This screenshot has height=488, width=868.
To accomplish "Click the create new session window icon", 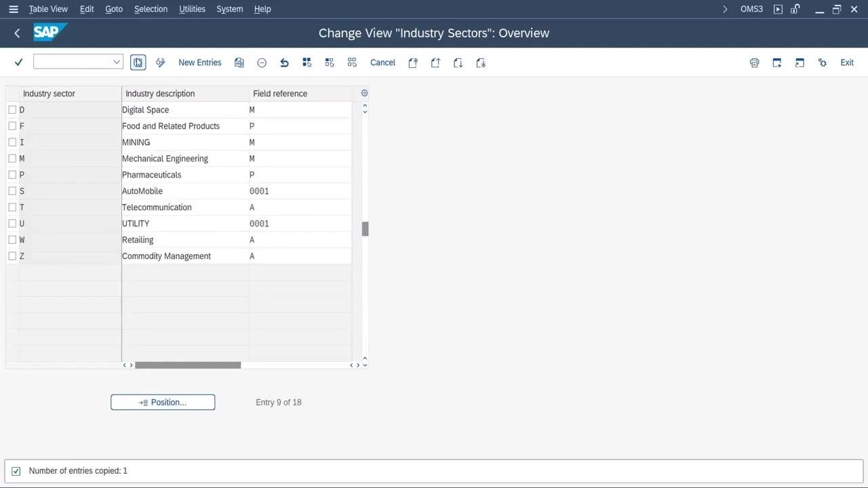I will point(777,62).
